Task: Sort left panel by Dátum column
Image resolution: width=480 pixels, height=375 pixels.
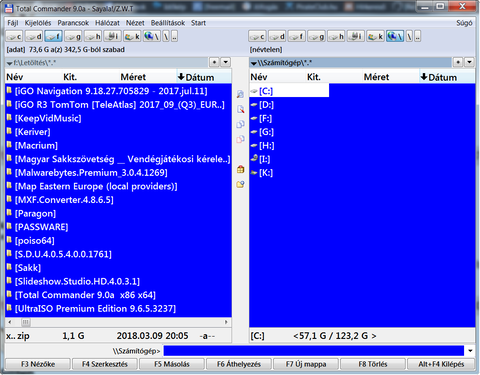Action: point(203,77)
